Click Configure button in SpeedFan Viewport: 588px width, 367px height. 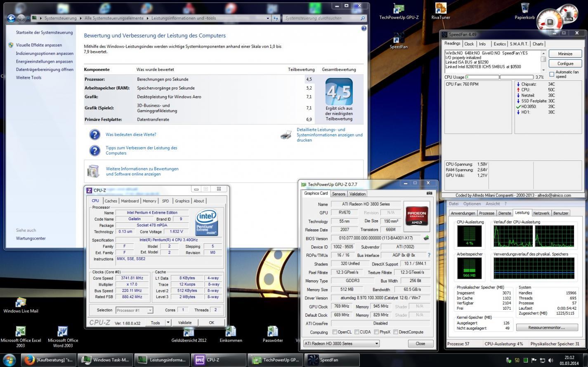point(565,64)
